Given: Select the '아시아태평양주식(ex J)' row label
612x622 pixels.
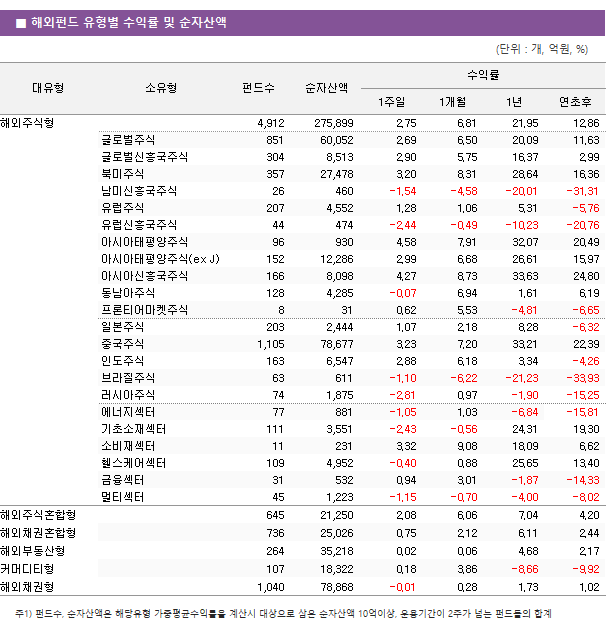Looking at the screenshot, I should [x=160, y=259].
